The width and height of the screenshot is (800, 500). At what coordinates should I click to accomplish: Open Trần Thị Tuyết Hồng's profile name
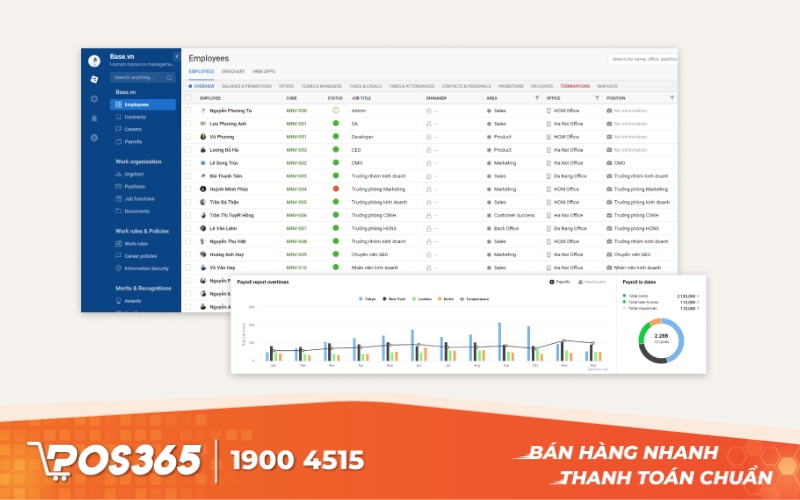(x=232, y=215)
